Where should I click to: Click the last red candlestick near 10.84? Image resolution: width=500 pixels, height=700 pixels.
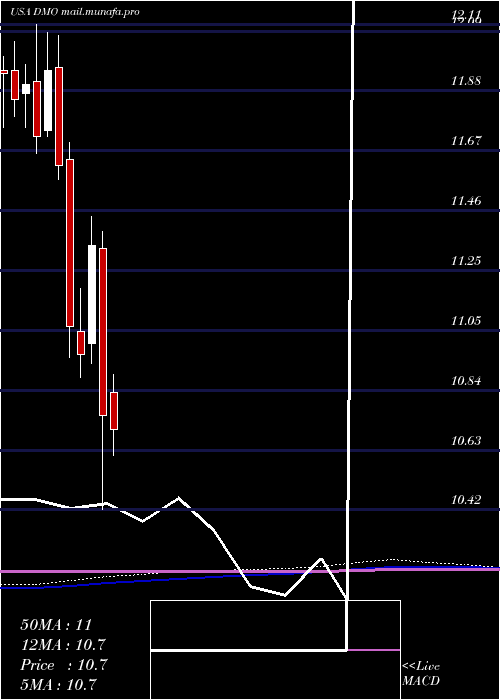click(114, 411)
